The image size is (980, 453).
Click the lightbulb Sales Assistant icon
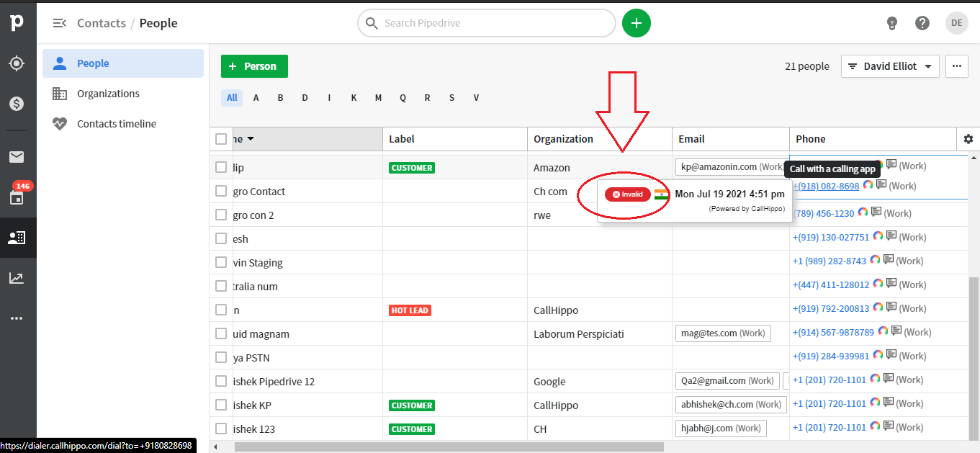click(892, 23)
